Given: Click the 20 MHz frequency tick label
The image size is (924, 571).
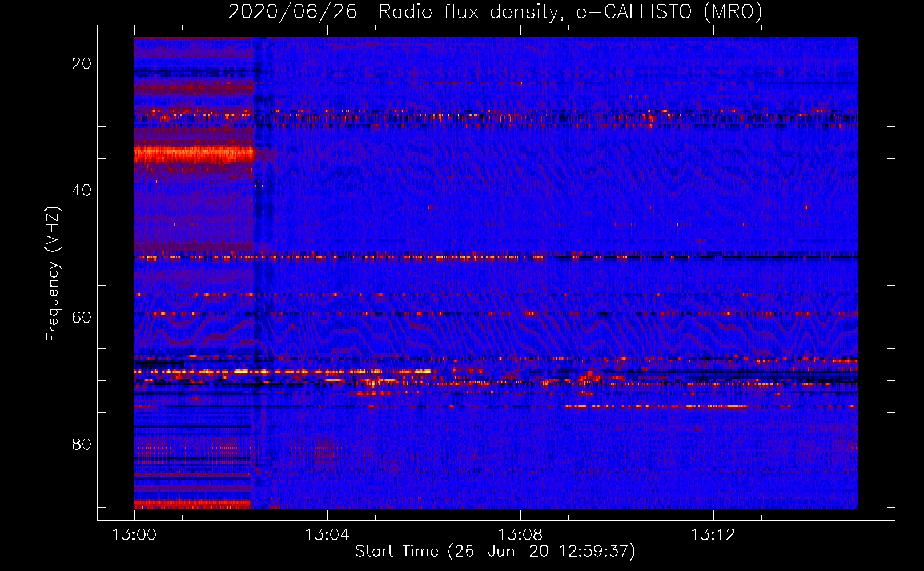Looking at the screenshot, I should pos(82,63).
